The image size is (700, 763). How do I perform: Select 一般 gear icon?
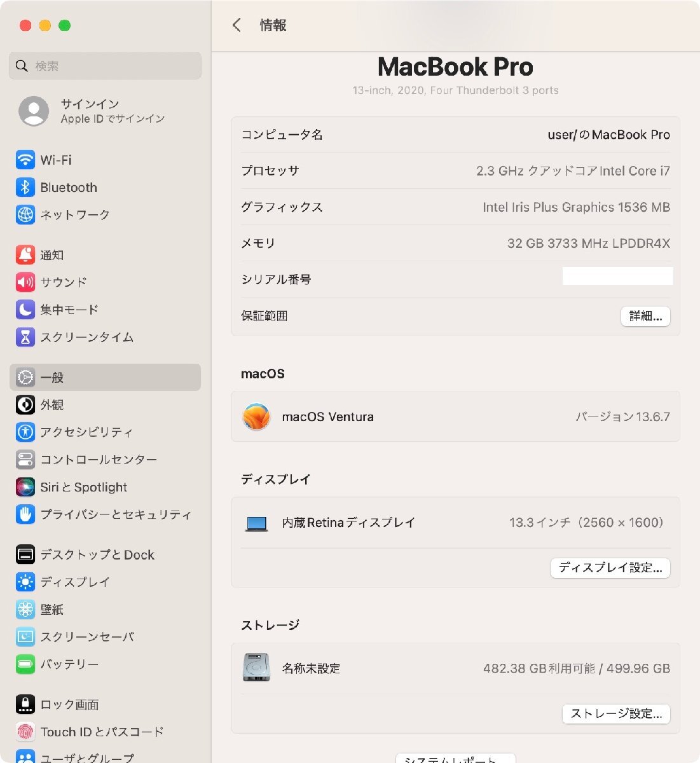(x=25, y=377)
